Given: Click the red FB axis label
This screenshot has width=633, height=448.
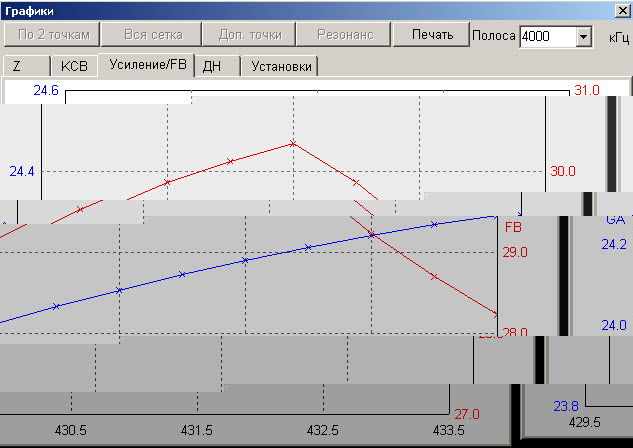Looking at the screenshot, I should 514,227.
